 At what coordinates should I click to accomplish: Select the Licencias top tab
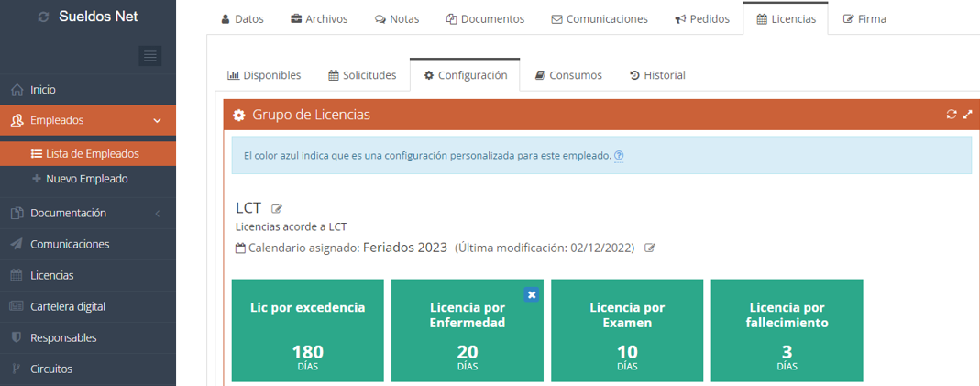(786, 18)
